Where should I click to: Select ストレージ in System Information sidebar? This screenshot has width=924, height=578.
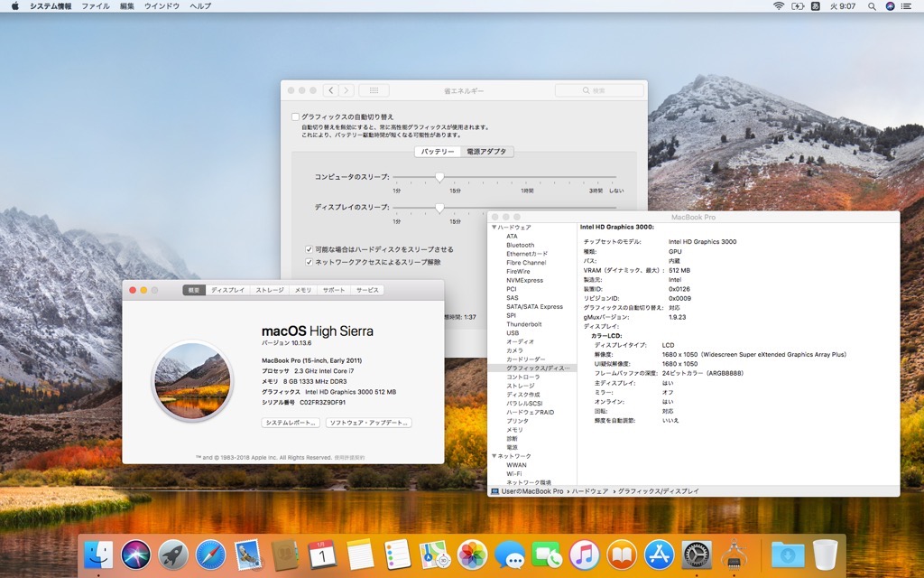[x=521, y=386]
